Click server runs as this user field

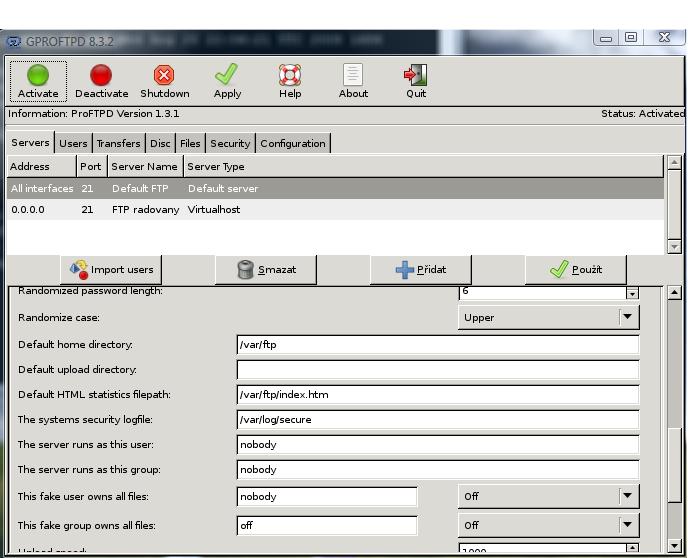pos(438,444)
